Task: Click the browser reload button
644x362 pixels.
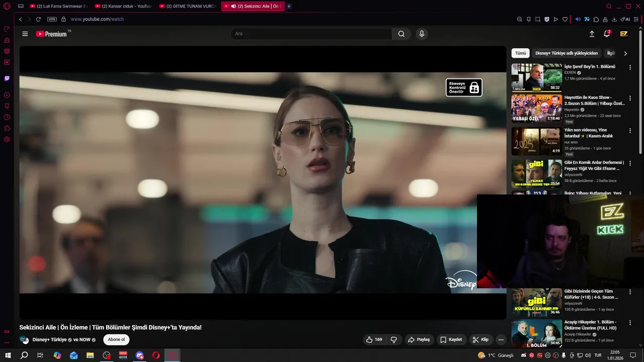Action: click(38, 19)
